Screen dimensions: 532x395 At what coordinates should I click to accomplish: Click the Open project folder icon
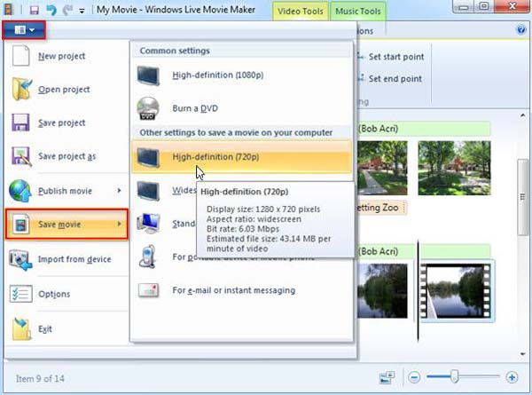tap(21, 89)
